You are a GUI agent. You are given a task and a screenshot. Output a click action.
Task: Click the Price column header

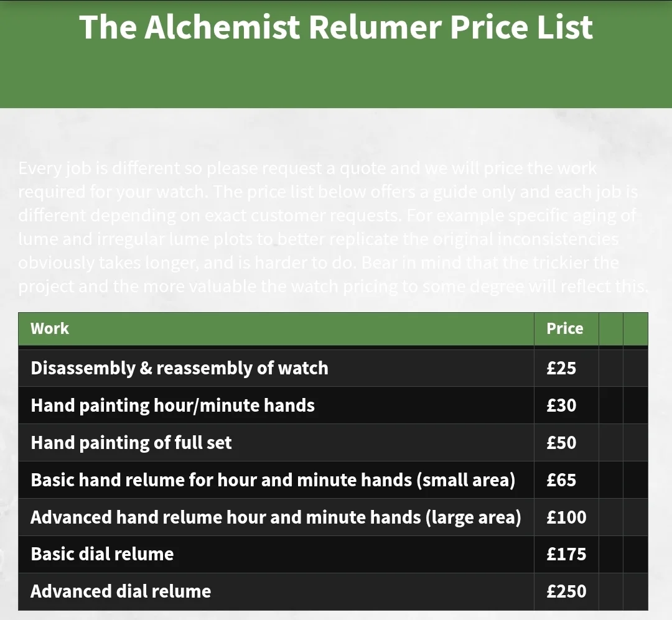pos(564,328)
